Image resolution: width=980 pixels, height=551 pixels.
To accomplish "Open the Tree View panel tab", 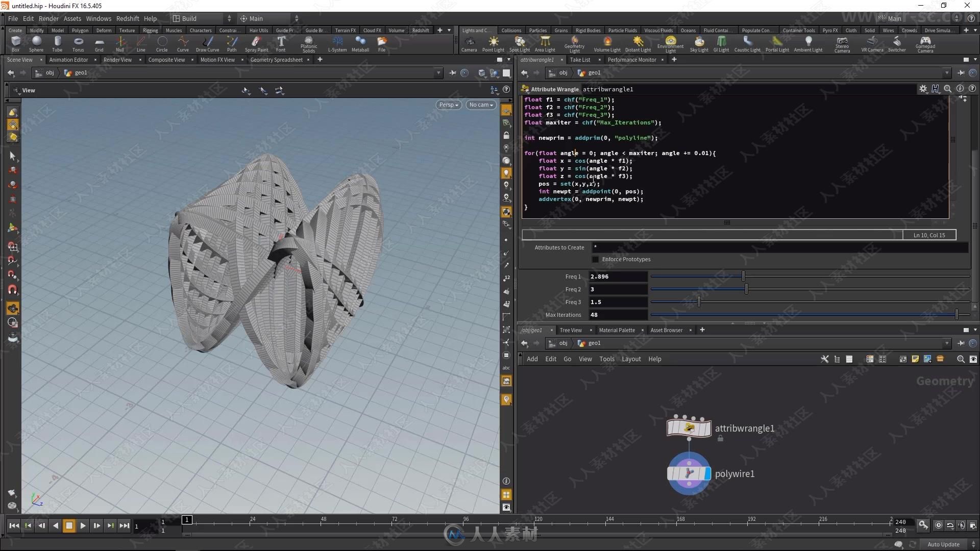I will tap(570, 330).
